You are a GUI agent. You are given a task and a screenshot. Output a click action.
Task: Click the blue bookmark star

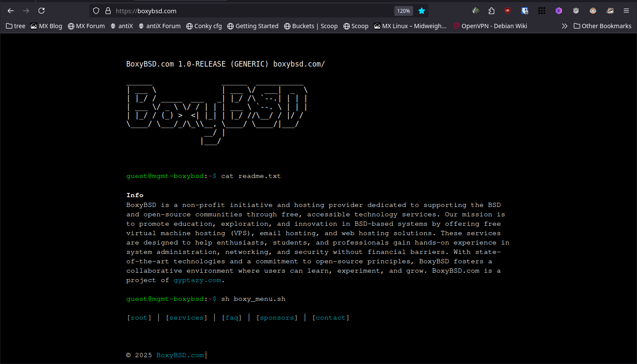[x=422, y=11]
